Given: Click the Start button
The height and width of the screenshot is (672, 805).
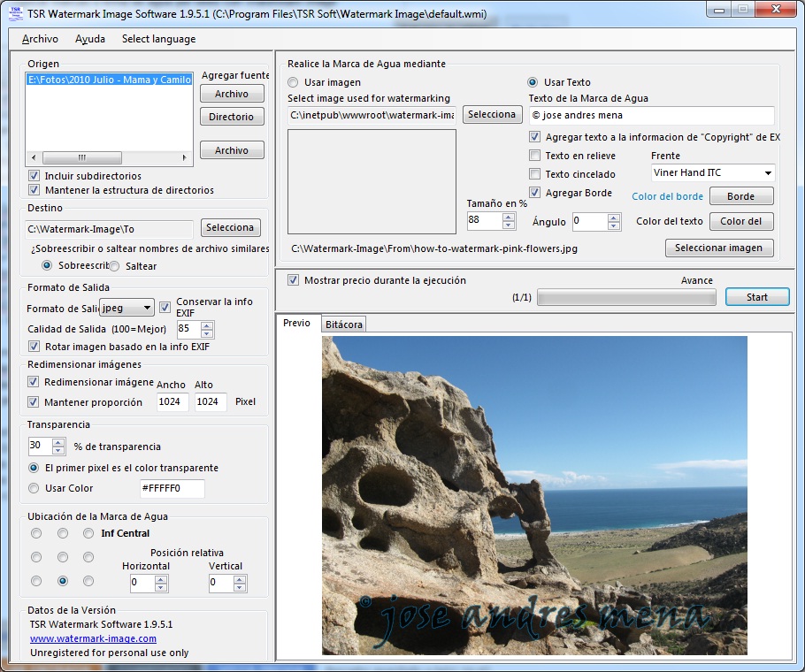Looking at the screenshot, I should pyautogui.click(x=757, y=297).
